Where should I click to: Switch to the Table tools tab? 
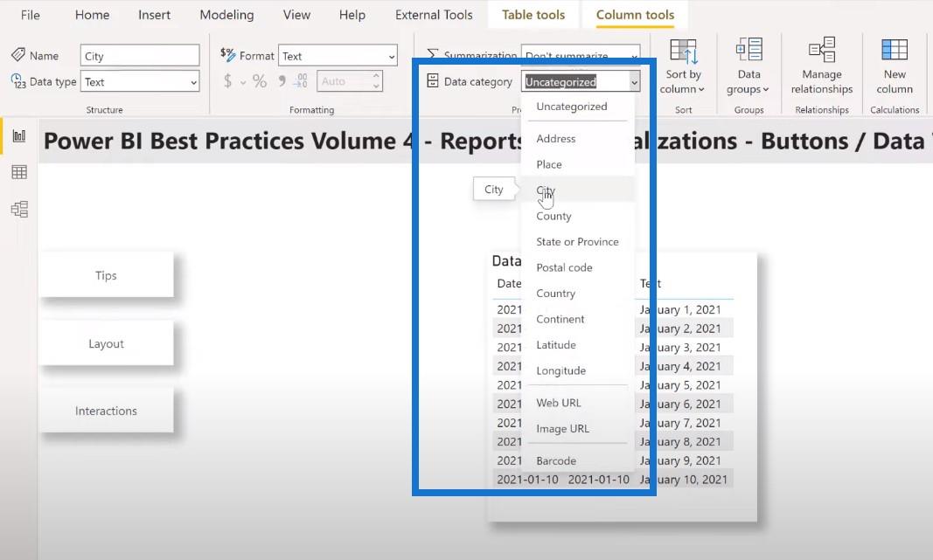[533, 15]
